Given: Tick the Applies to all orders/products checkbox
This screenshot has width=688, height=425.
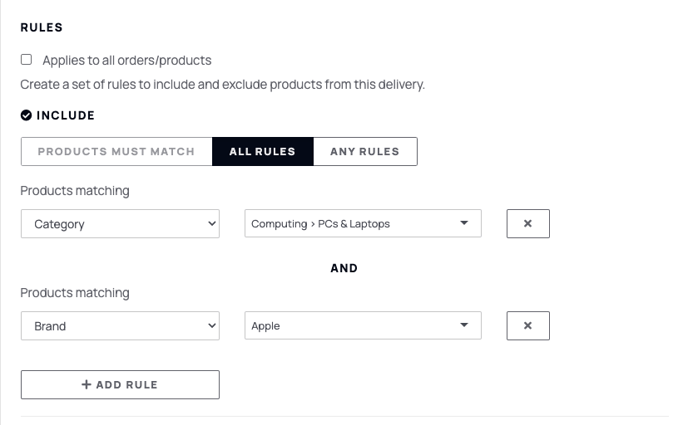Looking at the screenshot, I should coord(26,59).
